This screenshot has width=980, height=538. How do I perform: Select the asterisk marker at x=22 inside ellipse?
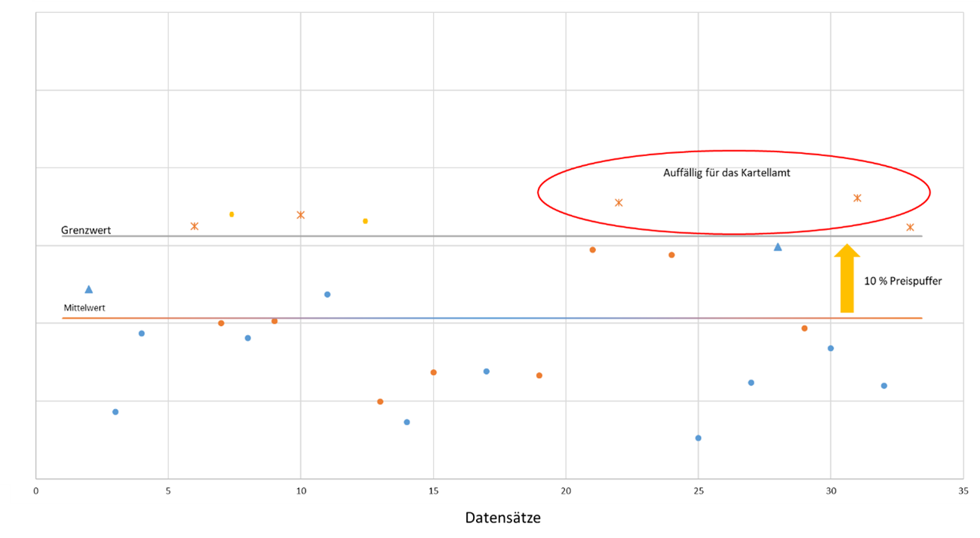(619, 202)
